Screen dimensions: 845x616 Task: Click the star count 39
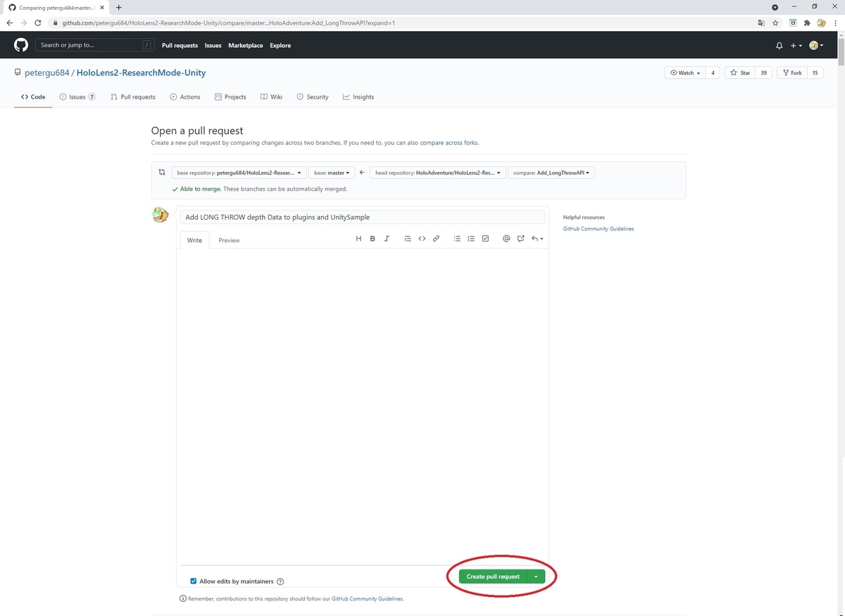[763, 73]
